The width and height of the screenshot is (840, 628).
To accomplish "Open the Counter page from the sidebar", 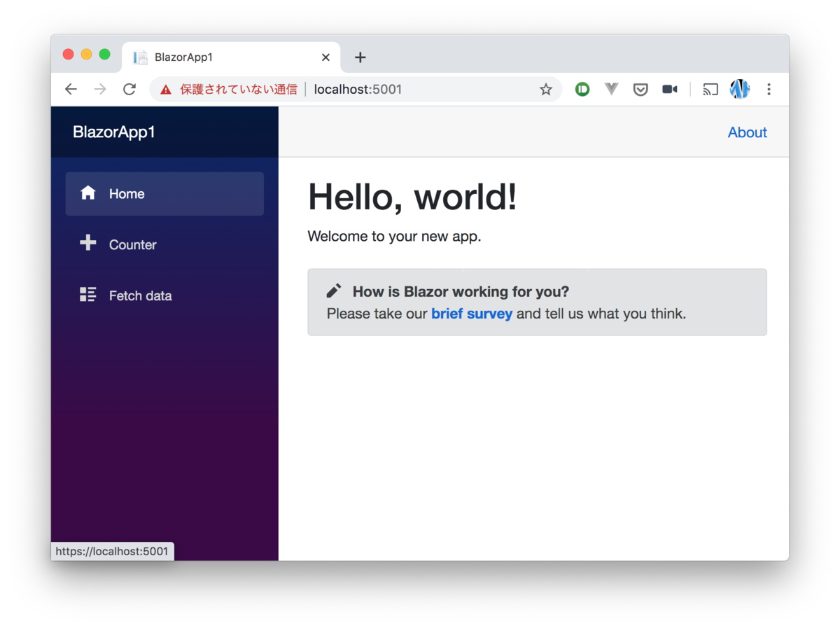I will (x=164, y=244).
